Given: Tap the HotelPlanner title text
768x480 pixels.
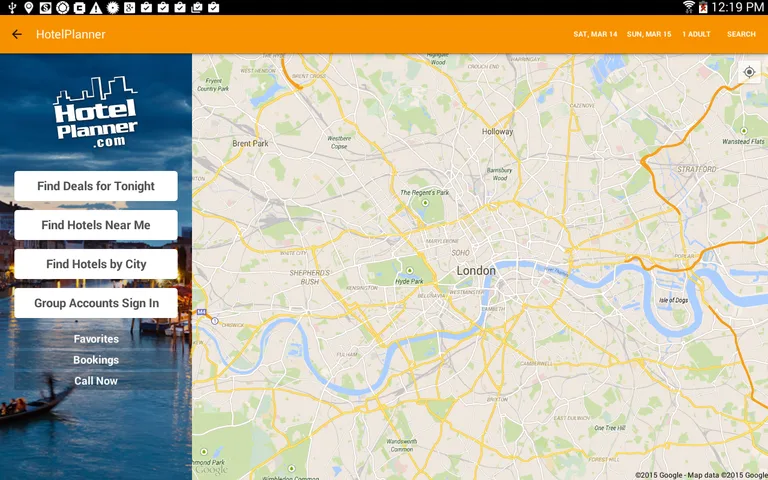Looking at the screenshot, I should point(71,34).
